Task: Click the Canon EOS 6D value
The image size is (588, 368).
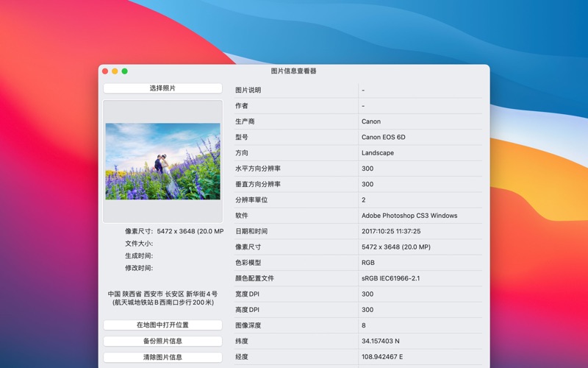Action: [383, 137]
